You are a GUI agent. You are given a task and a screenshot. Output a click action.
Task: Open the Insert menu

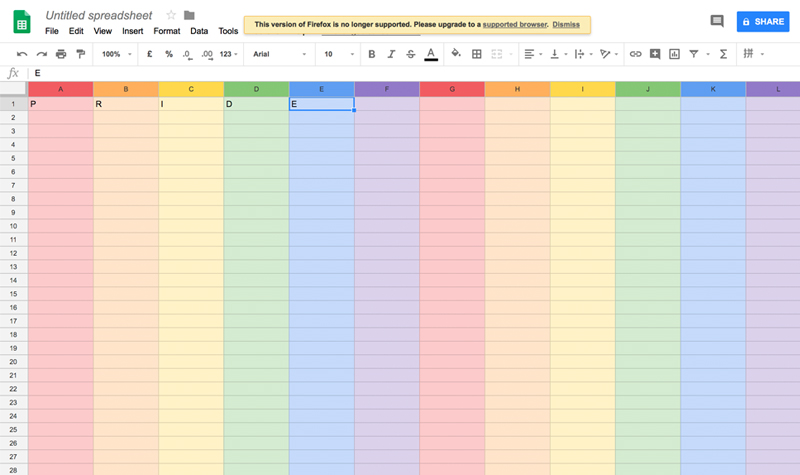coord(132,31)
